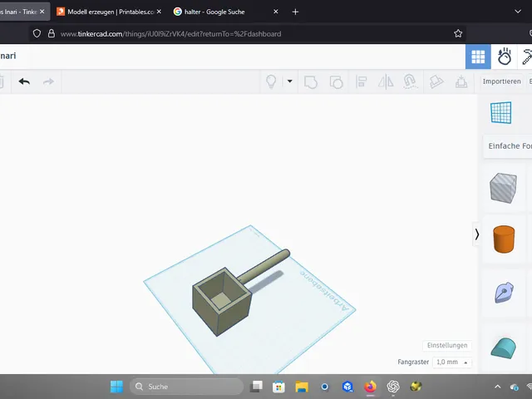Screen dimensions: 532x399
Task: Click the tracking protection shield icon
Action: click(x=37, y=33)
